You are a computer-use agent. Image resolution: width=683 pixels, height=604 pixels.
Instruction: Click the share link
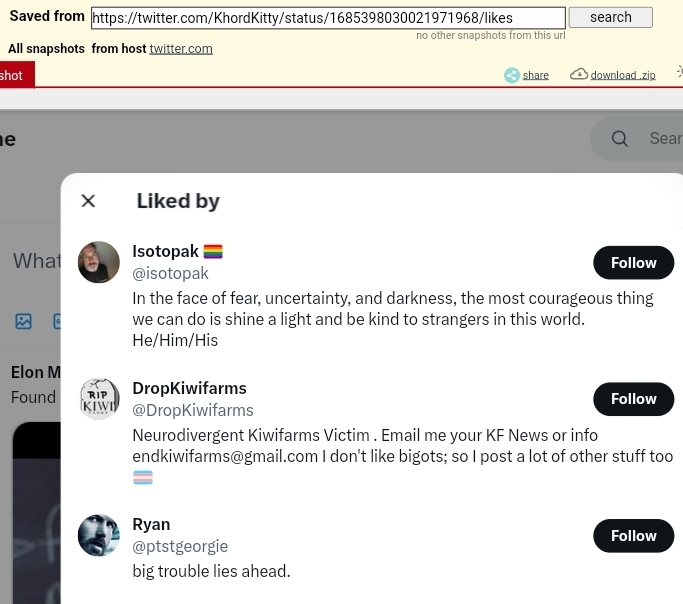coord(535,75)
